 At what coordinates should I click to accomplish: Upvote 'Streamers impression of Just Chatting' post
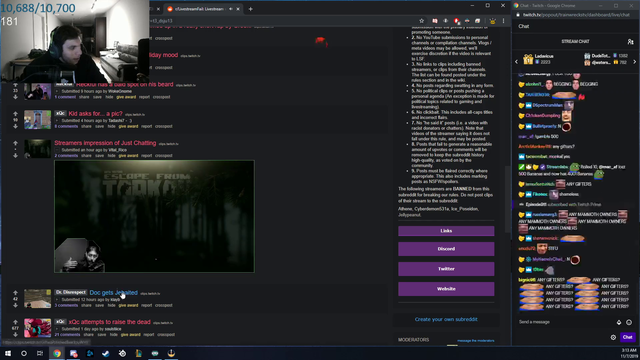pos(15,143)
